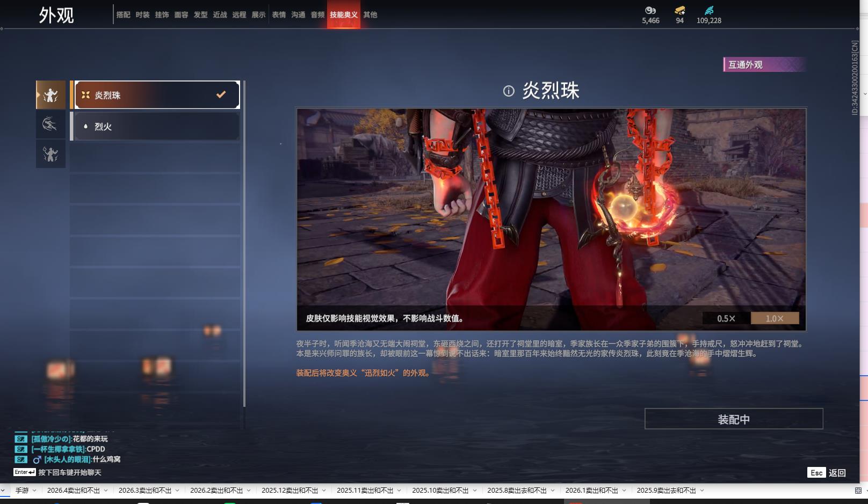Select the first skill stance icon in sidebar
The width and height of the screenshot is (868, 504).
[50, 94]
